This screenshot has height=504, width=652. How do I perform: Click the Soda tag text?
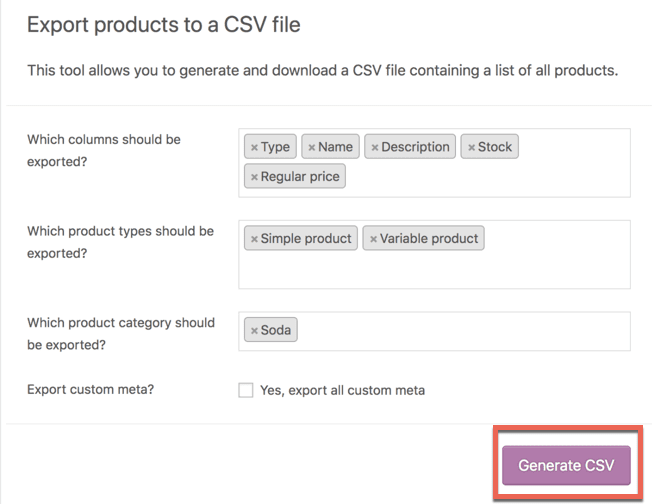pyautogui.click(x=276, y=330)
